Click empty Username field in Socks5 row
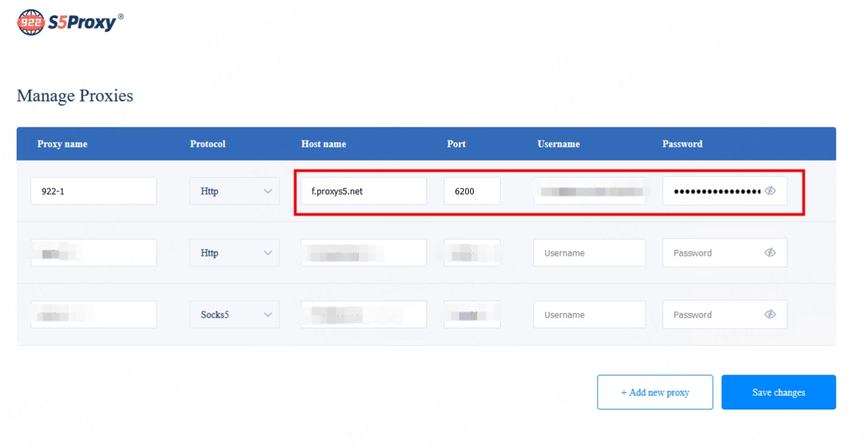The image size is (868, 447). [589, 314]
